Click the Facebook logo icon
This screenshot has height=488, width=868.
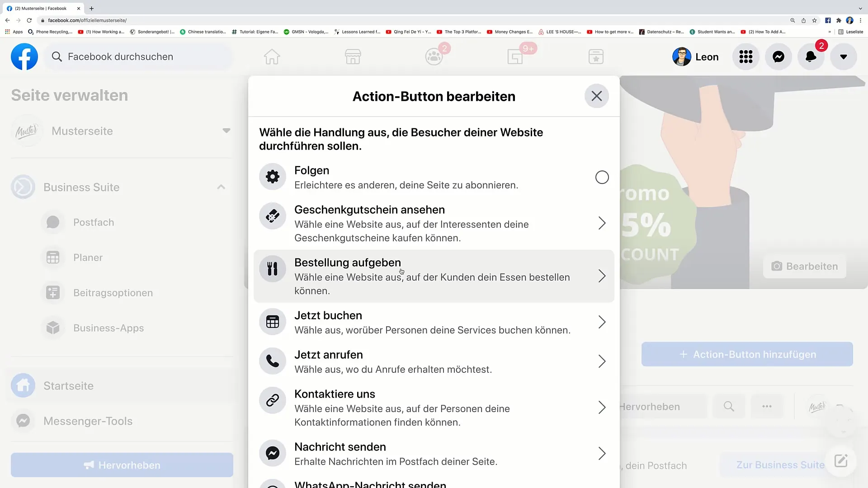pos(24,56)
